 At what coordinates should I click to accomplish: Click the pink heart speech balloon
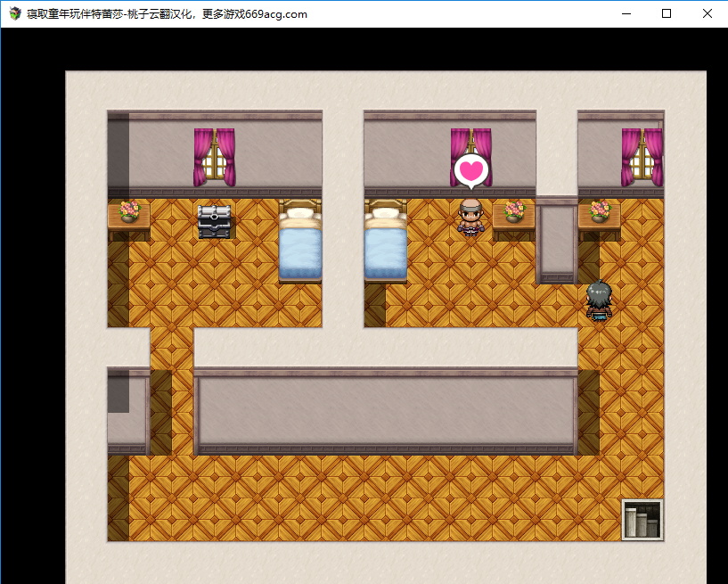(471, 171)
